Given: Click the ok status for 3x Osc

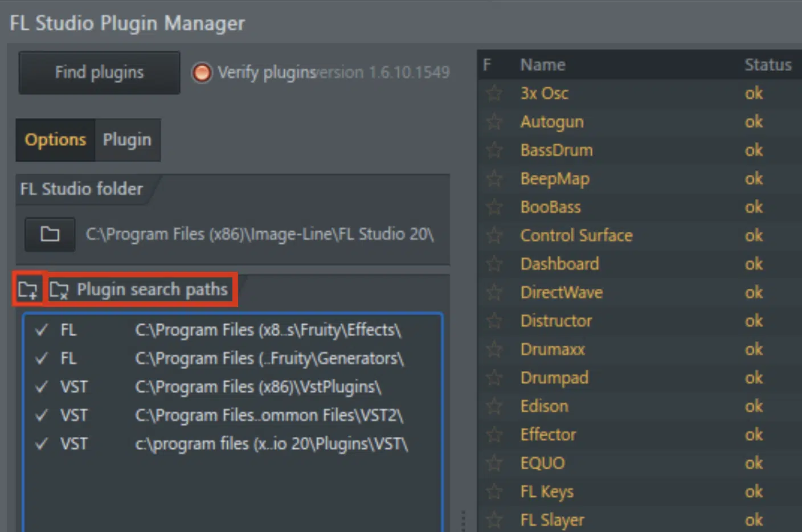Looking at the screenshot, I should 754,93.
